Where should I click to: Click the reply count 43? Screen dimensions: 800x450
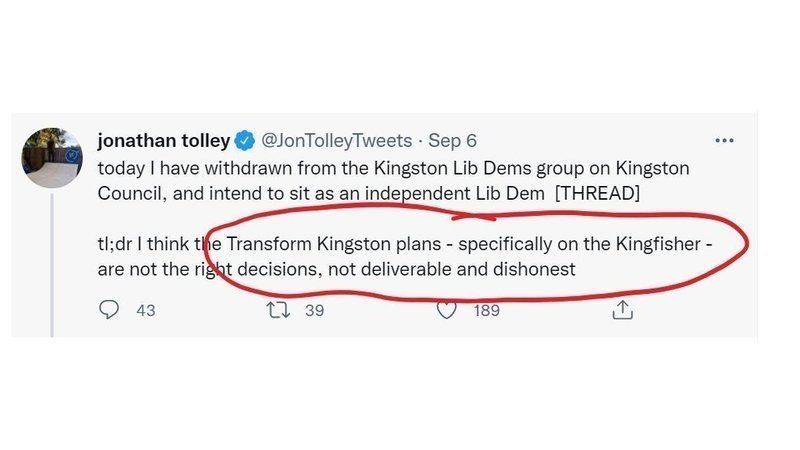tap(146, 311)
